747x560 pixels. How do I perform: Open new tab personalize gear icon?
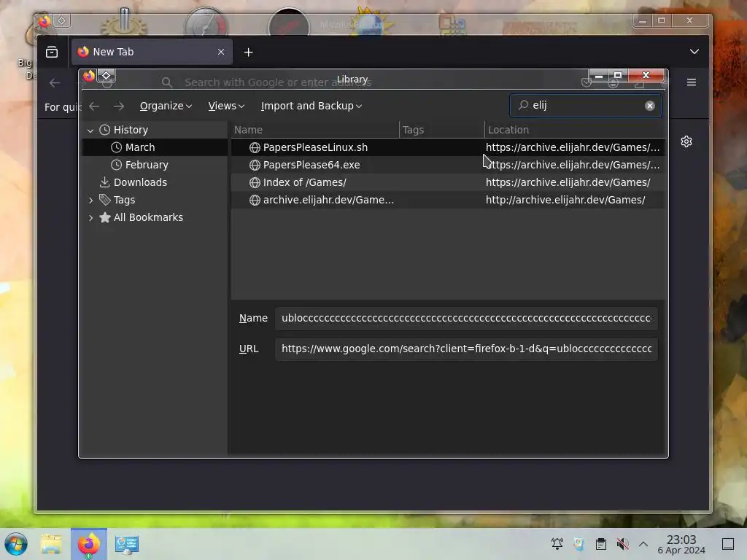[x=686, y=141]
